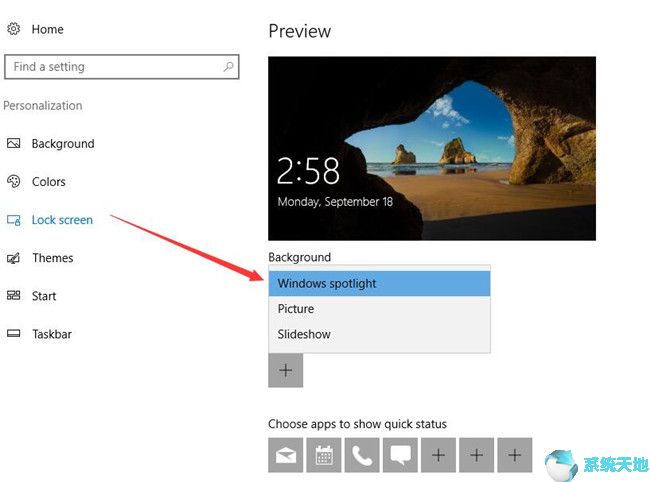
Task: Add a quick status app in sixth slot
Action: [x=476, y=455]
